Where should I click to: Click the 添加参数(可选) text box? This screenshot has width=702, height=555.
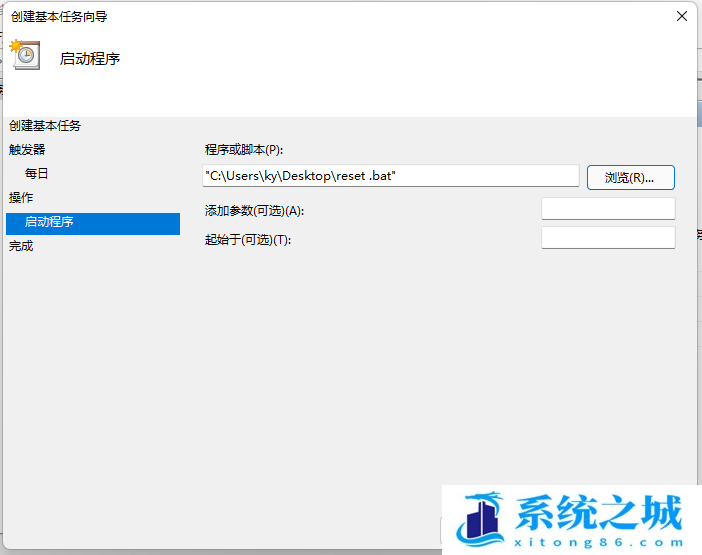pyautogui.click(x=608, y=209)
